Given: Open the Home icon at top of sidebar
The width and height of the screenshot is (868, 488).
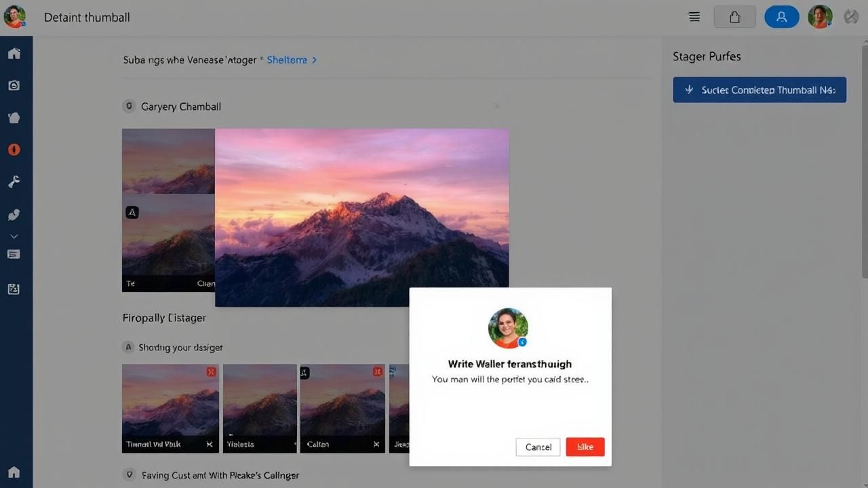Looking at the screenshot, I should pos(14,54).
